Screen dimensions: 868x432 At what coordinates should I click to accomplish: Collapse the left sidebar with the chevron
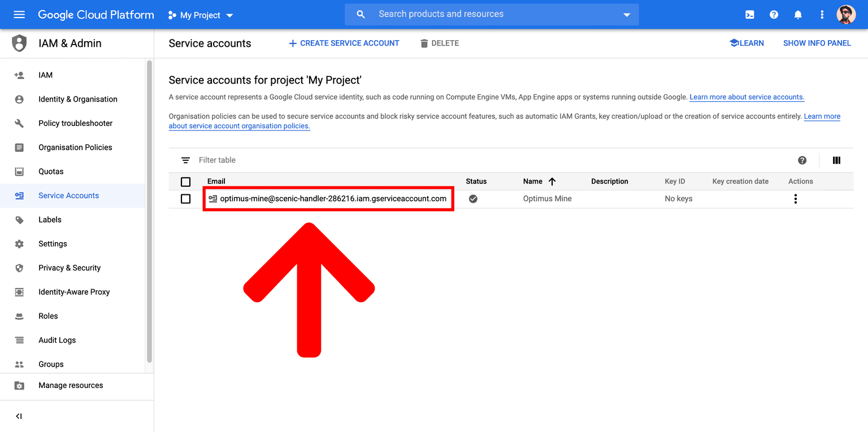tap(18, 416)
